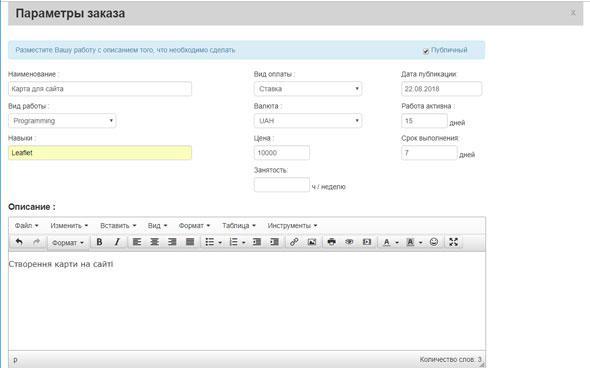590x368 pixels.
Task: Insert an emoticon
Action: 434,242
